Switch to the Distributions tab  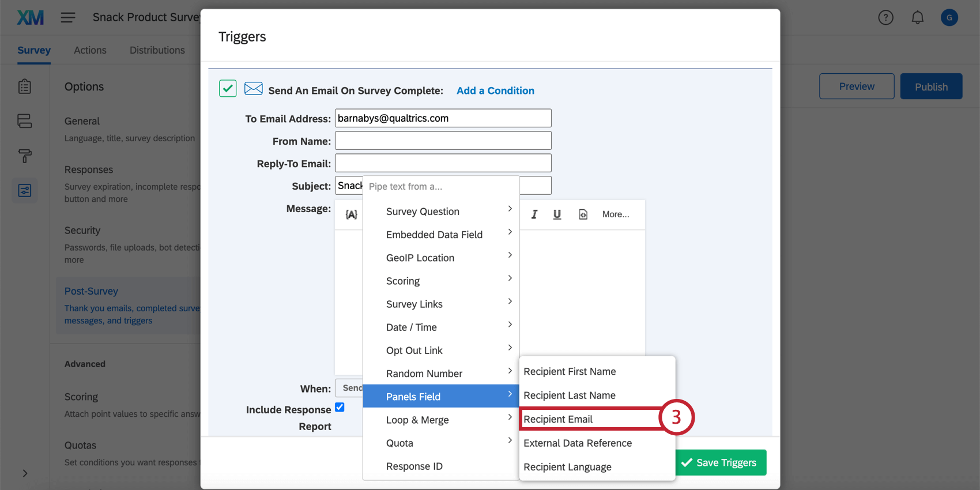pos(157,50)
